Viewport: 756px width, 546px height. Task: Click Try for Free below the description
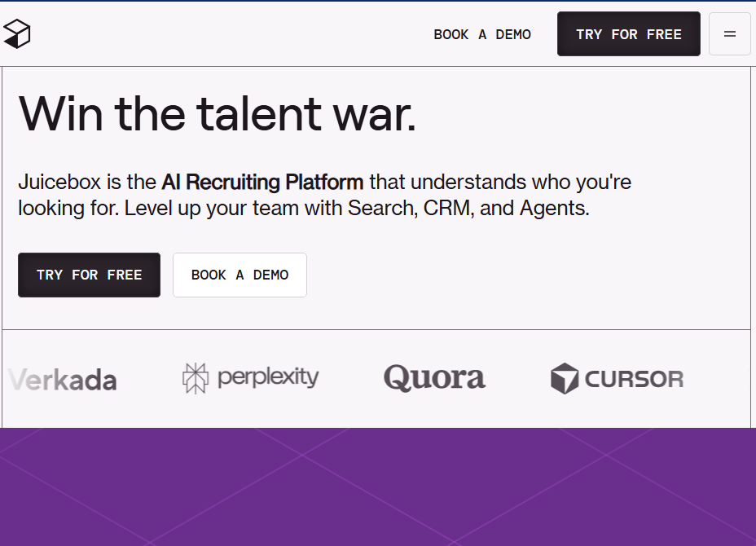click(89, 275)
